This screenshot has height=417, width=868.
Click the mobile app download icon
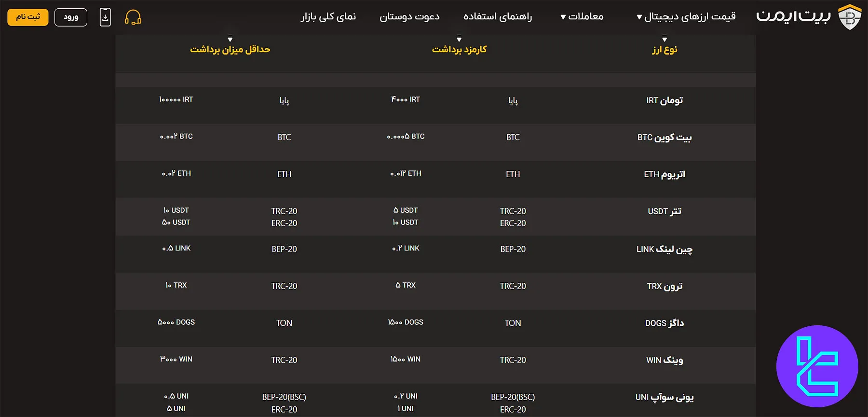(105, 17)
